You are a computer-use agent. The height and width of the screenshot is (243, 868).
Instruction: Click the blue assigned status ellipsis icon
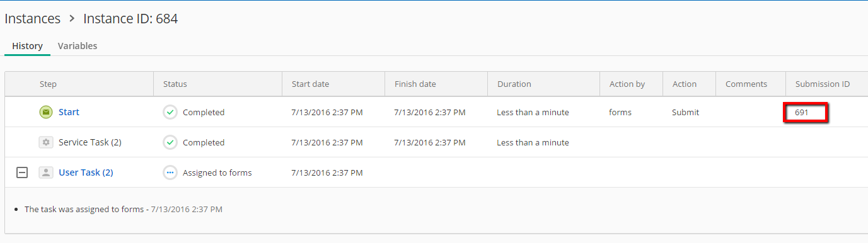click(x=170, y=172)
